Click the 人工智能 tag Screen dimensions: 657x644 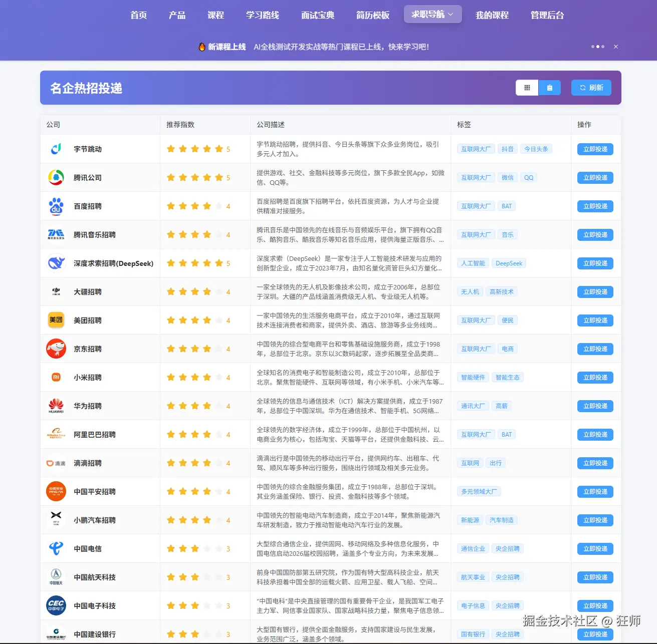473,263
